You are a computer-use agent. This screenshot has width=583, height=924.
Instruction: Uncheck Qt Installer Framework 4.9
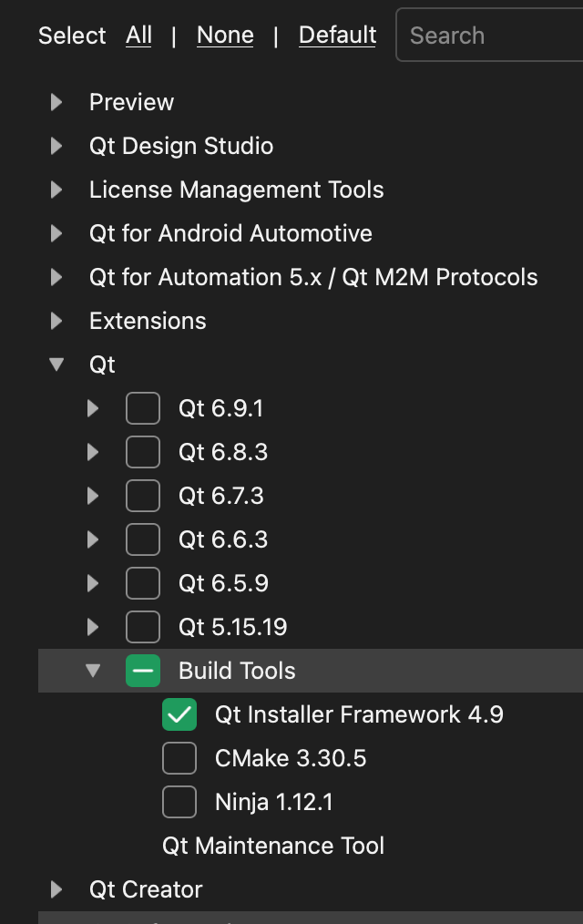click(179, 714)
